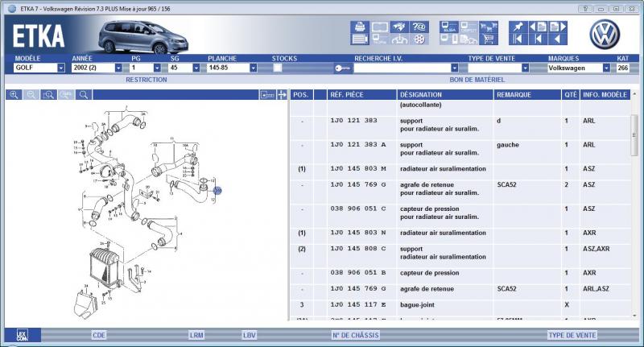Image resolution: width=644 pixels, height=347 pixels.
Task: Click the RECHERCHE I.V. input field
Action: coord(402,68)
